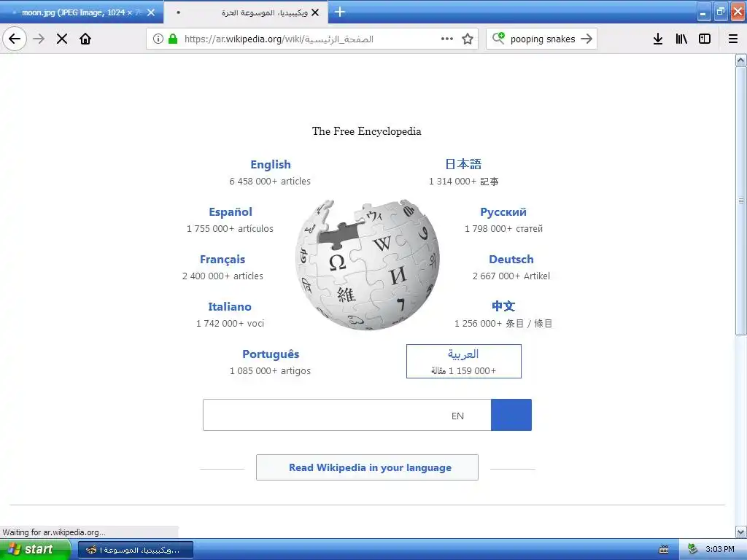Click '1 742 000+ voci' text
Viewport: 747px width, 560px height.
click(x=230, y=324)
